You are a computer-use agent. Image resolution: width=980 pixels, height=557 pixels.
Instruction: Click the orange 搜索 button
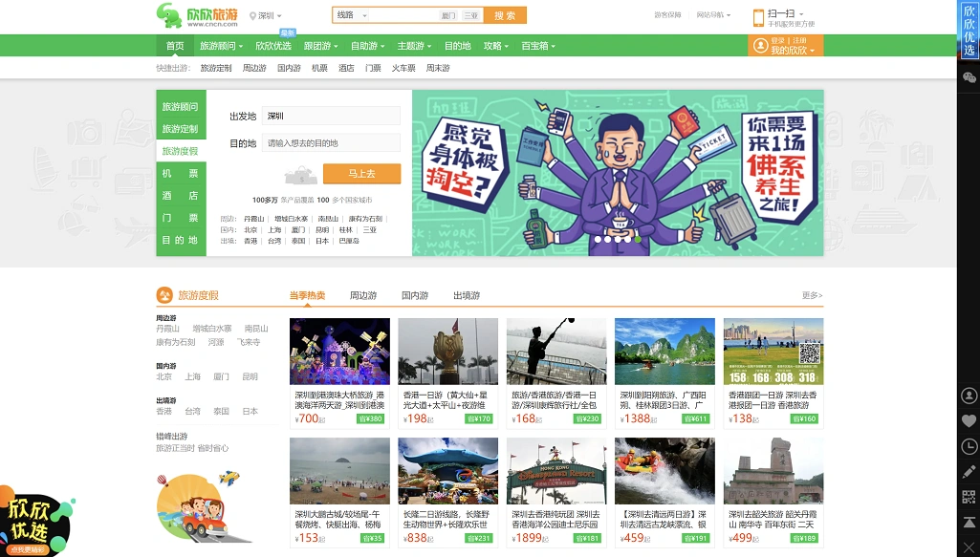click(x=505, y=15)
